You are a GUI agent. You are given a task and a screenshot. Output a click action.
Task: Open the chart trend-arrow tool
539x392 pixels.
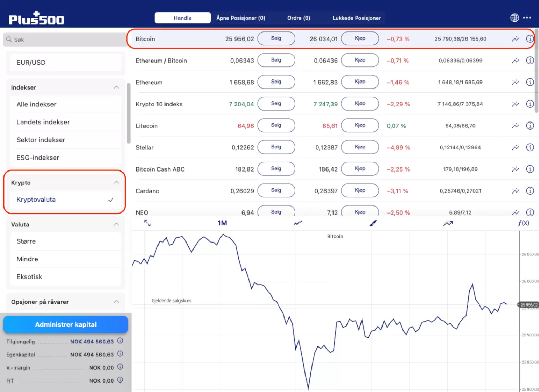448,223
